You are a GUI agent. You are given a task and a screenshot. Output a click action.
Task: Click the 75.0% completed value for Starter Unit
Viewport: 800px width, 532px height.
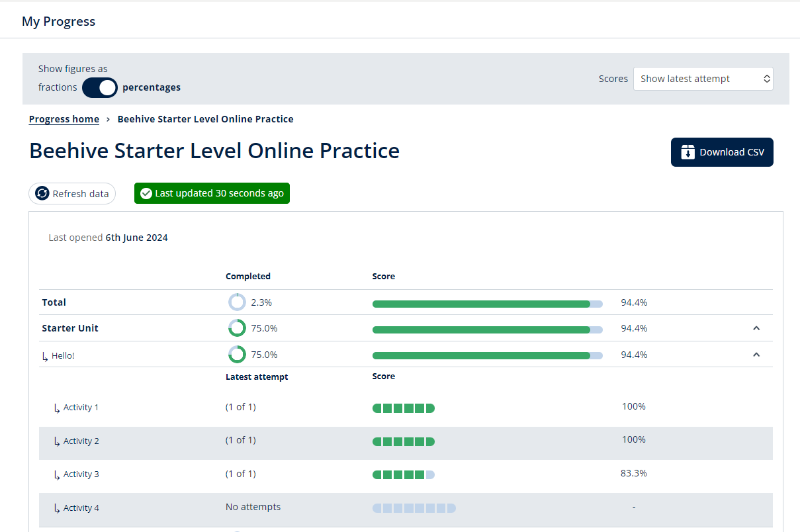click(264, 328)
